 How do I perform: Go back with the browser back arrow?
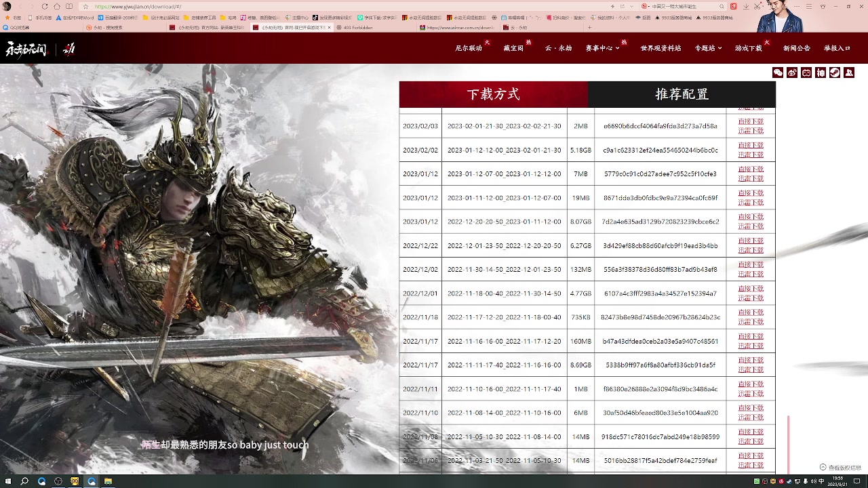[20, 6]
